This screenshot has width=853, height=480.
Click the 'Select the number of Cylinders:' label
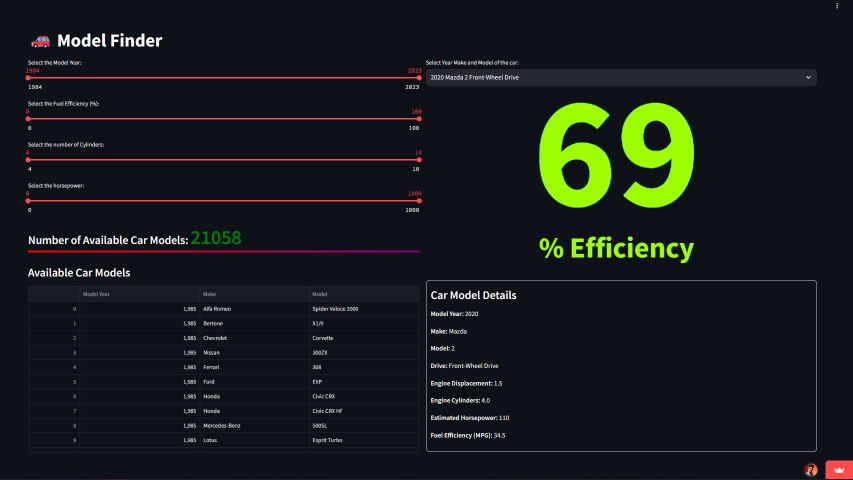click(66, 145)
